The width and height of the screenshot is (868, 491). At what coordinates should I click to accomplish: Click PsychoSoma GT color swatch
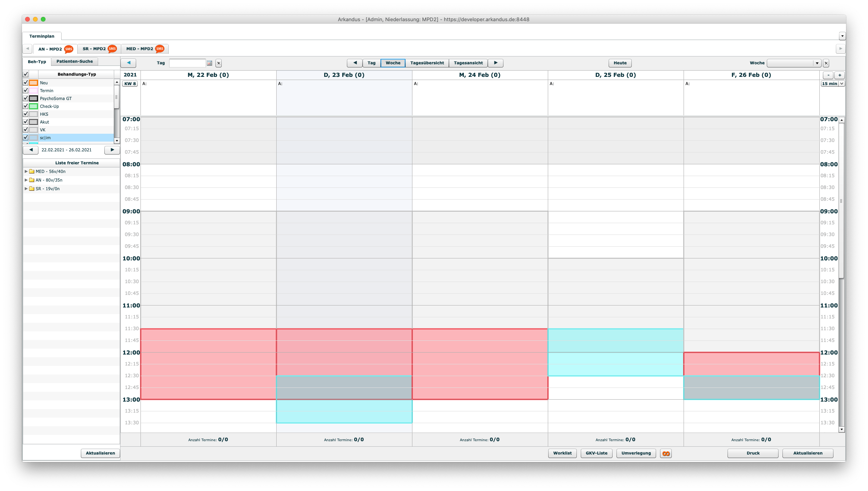pyautogui.click(x=34, y=98)
